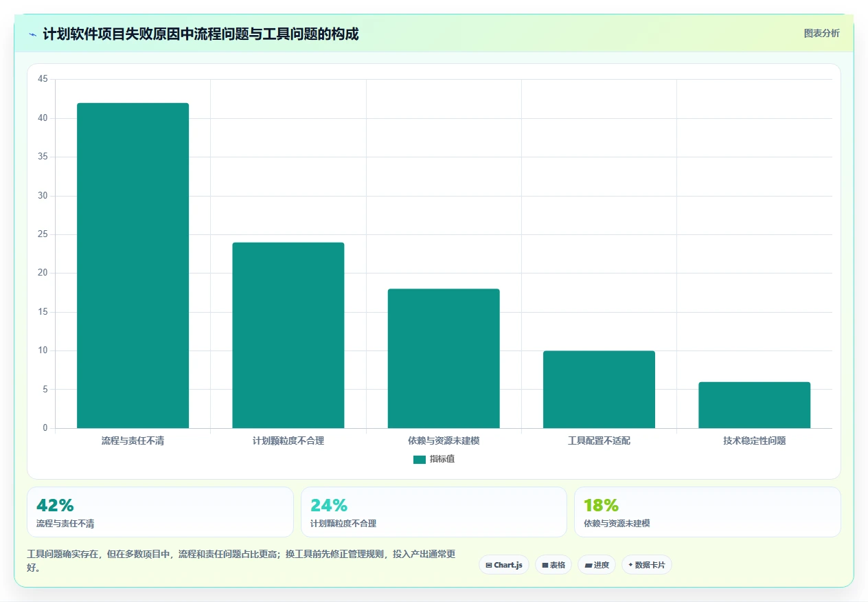Viewport: 868px width, 602px height.
Task: Click x-axis label 依赖与资源未建模
Action: (x=444, y=441)
